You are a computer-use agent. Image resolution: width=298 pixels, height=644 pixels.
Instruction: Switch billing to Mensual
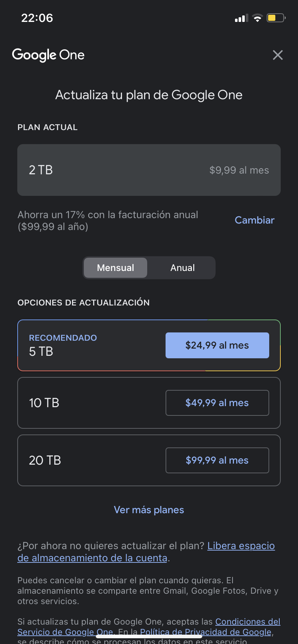(116, 268)
